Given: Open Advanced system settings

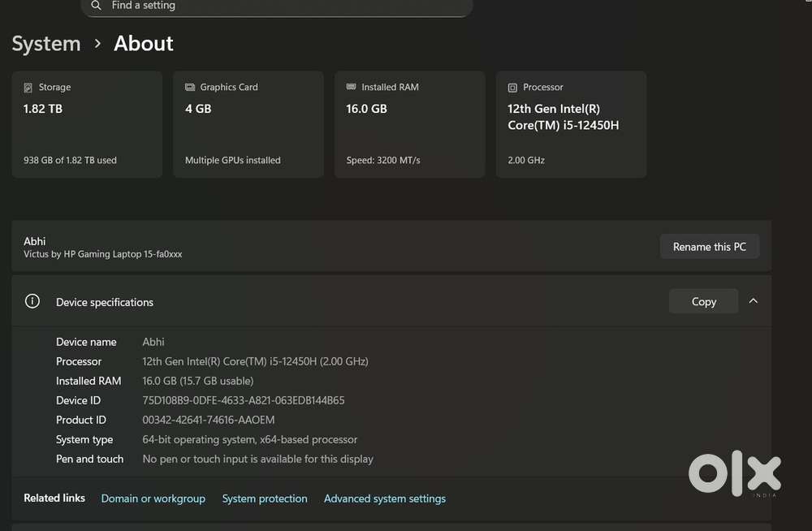Looking at the screenshot, I should (384, 498).
